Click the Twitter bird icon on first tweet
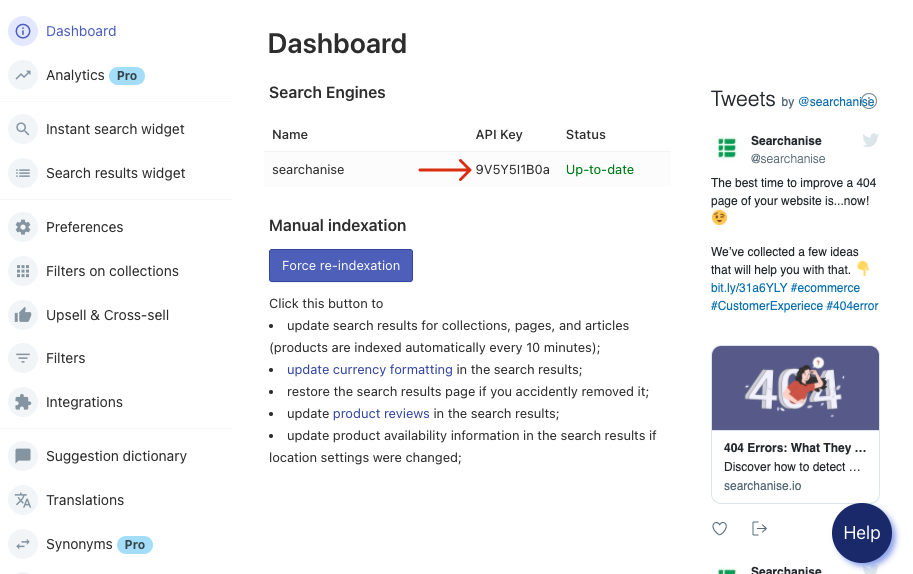The image size is (913, 574). pos(870,140)
